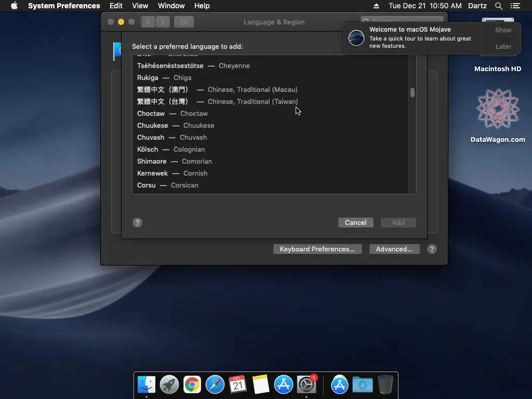This screenshot has width=532, height=399.
Task: Select Kölsch — Colognian row
Action: (x=270, y=149)
